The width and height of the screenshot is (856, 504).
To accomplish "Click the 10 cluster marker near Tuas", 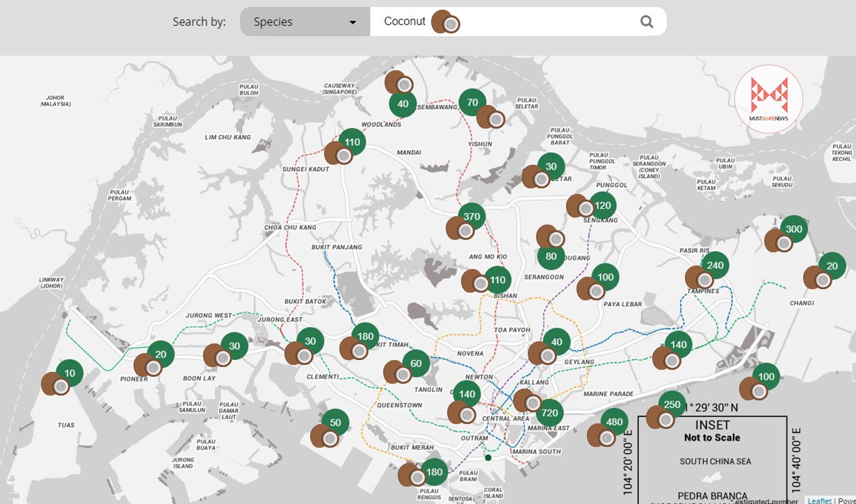I will (x=70, y=373).
